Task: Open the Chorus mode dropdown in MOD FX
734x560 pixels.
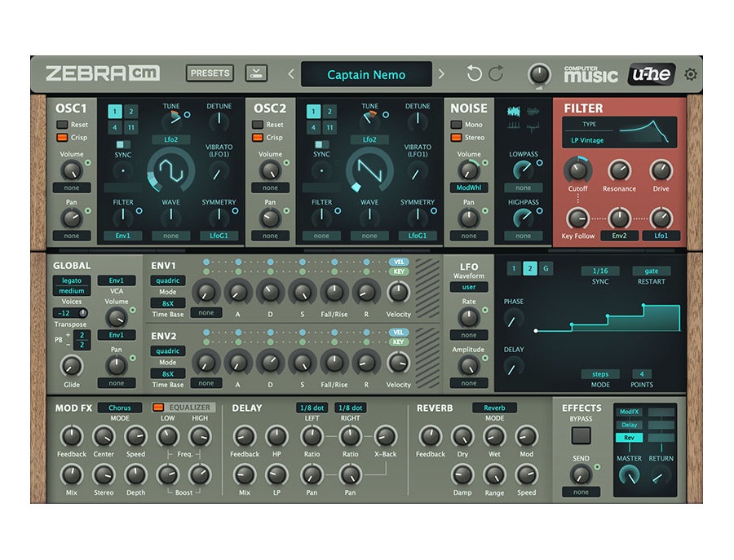Action: (121, 408)
